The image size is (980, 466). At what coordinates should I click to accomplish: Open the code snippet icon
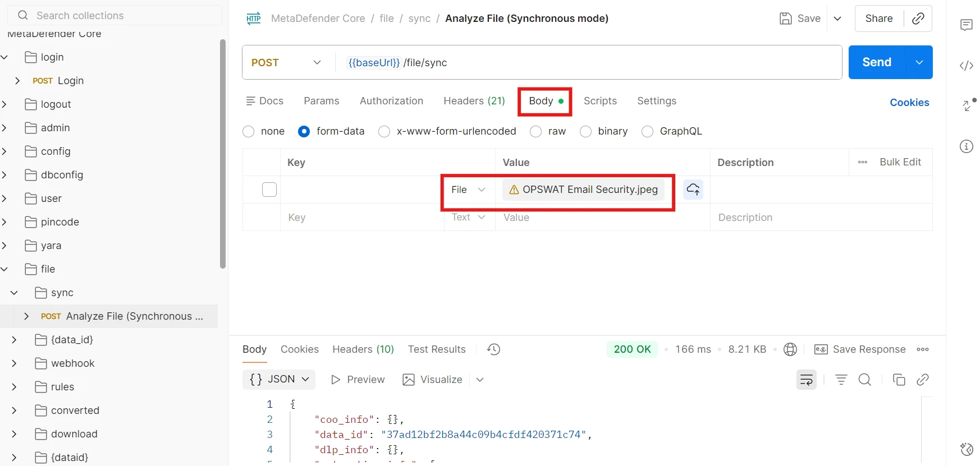coord(966,66)
